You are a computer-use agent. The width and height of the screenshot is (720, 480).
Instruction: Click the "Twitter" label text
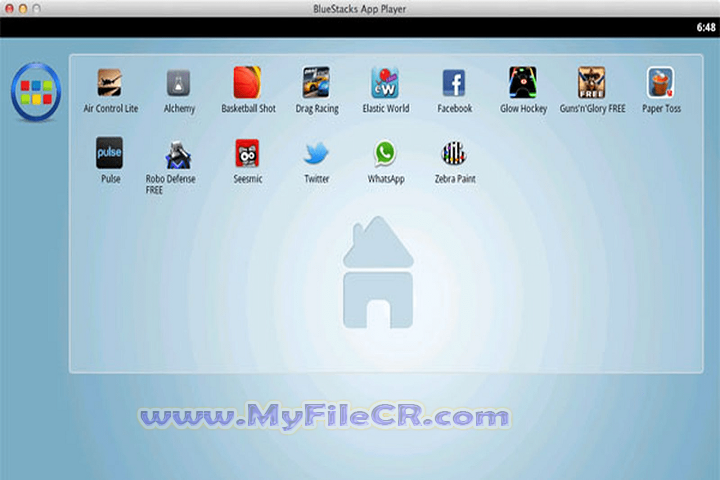click(317, 179)
